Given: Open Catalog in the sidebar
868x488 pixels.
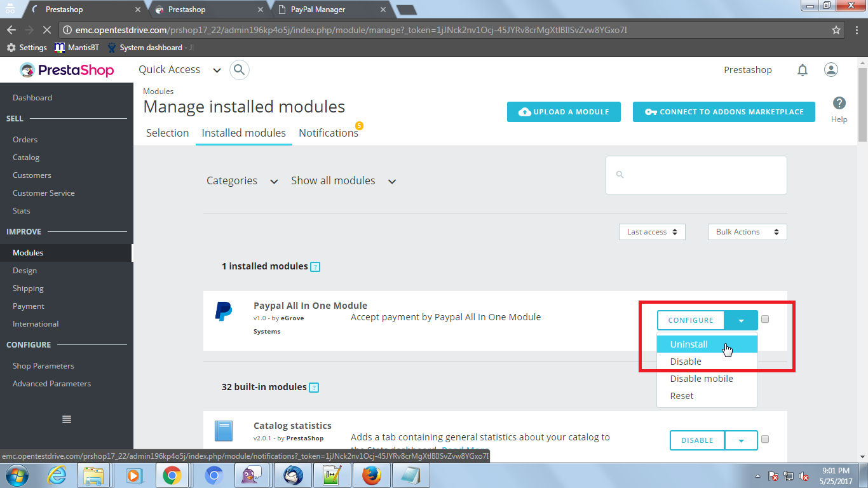Looking at the screenshot, I should click(x=26, y=158).
